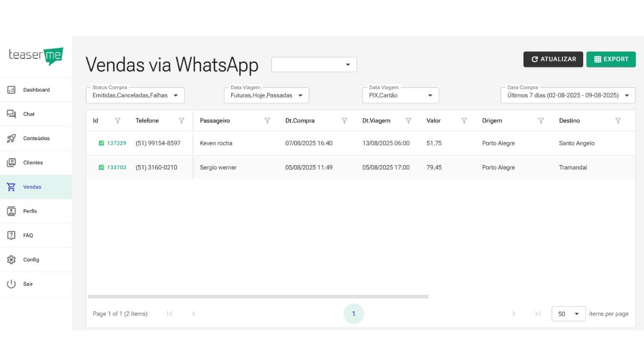
Task: Click purchase date 05/08/2025 11:49
Action: click(309, 167)
